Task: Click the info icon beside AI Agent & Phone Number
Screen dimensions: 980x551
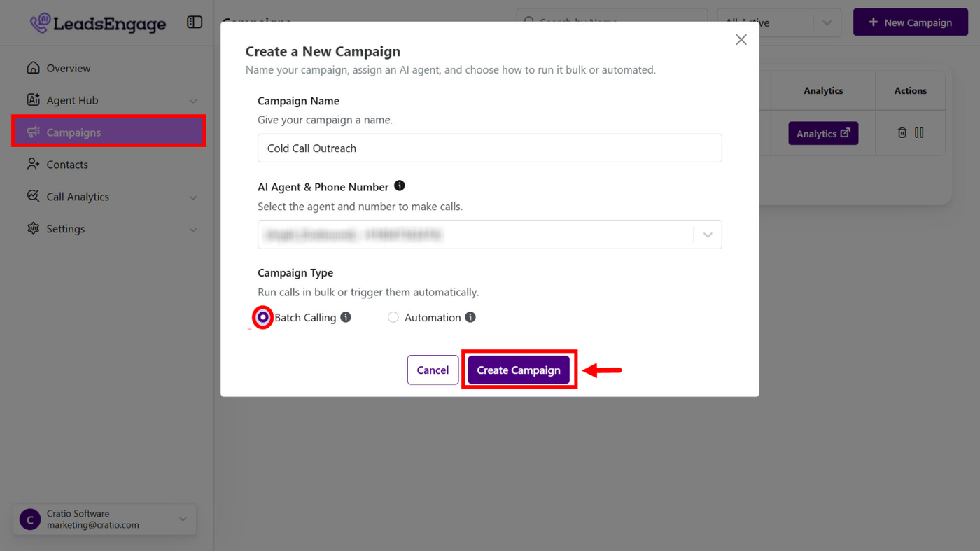Action: click(400, 186)
